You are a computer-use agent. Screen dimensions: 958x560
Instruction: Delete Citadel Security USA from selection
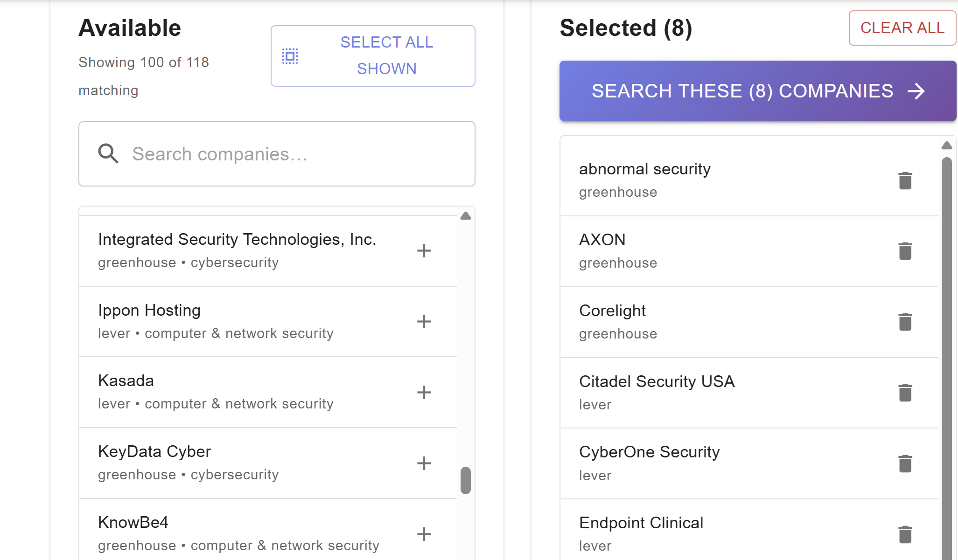(x=905, y=393)
